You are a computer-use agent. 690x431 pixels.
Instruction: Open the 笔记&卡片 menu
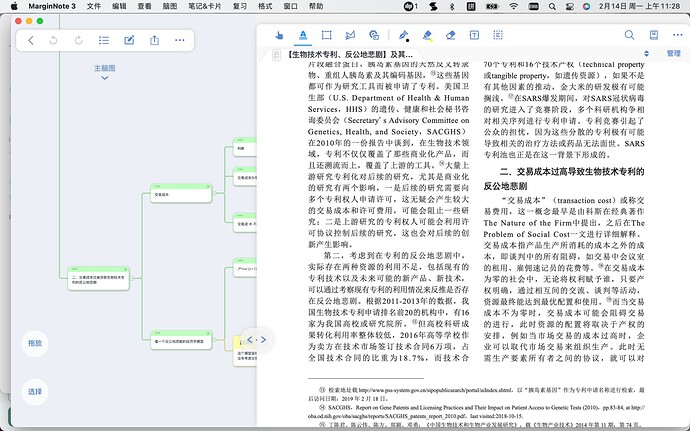click(x=205, y=6)
